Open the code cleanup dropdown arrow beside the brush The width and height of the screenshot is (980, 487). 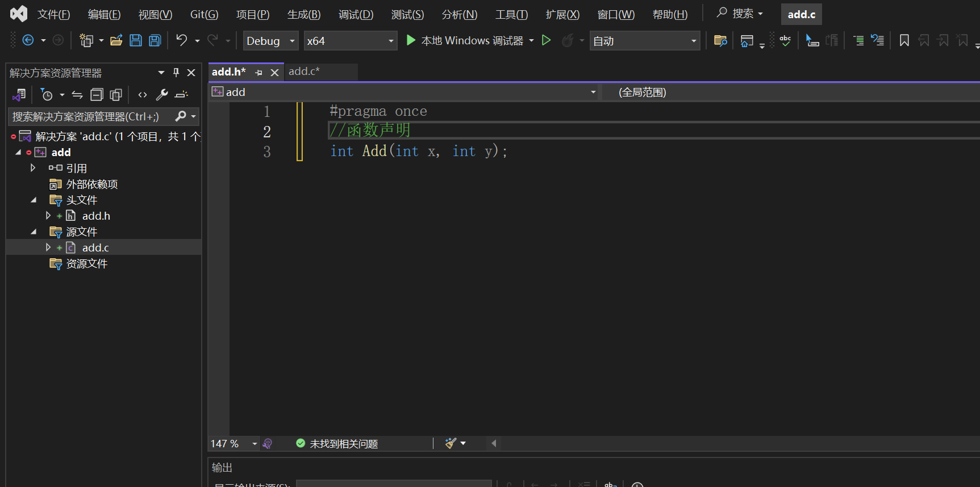pyautogui.click(x=463, y=443)
